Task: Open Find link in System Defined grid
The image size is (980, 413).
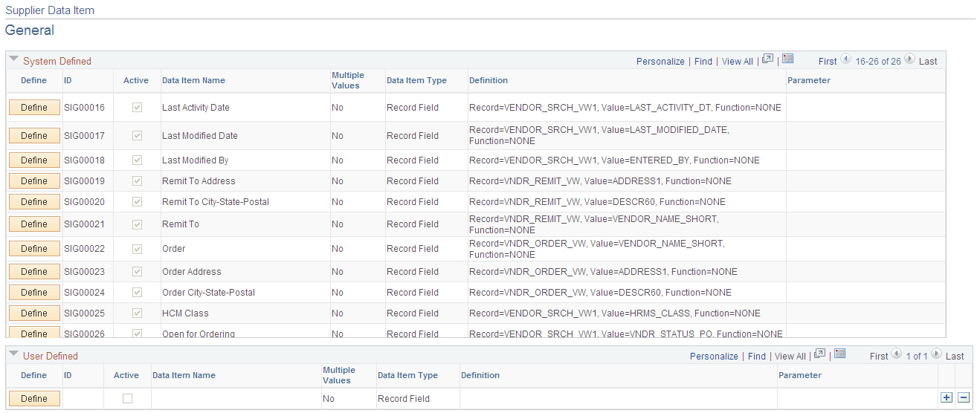Action: tap(703, 62)
